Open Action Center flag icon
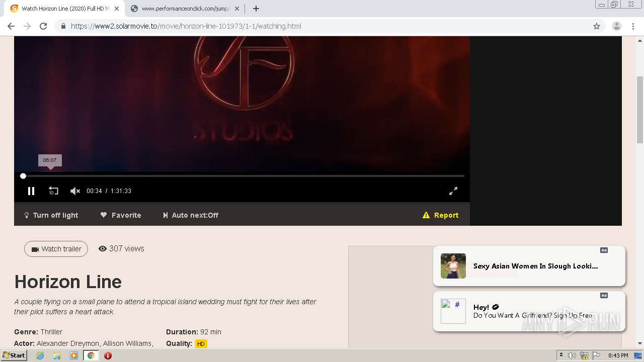The width and height of the screenshot is (644, 362). coord(596,355)
